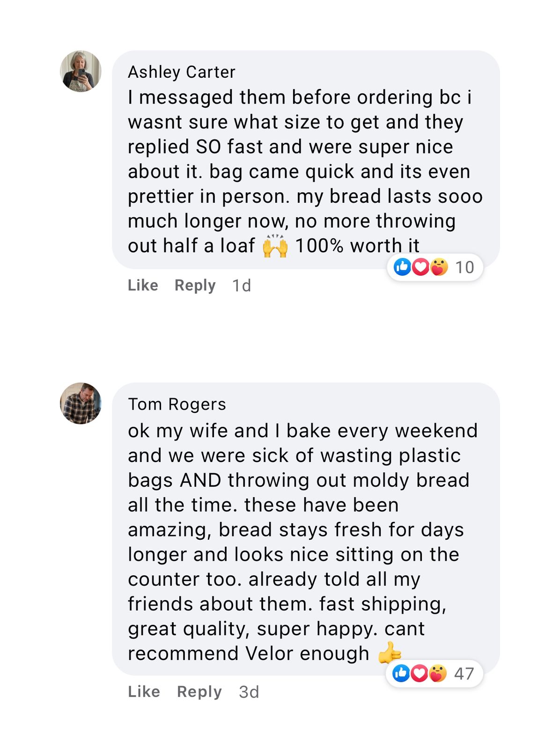
Task: Click Tom Rogers' profile picture
Action: [81, 403]
